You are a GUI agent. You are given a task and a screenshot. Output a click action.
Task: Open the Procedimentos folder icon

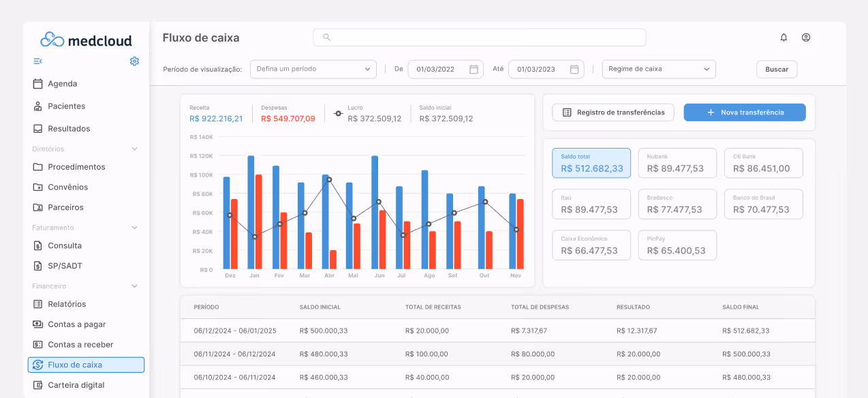[x=37, y=166]
